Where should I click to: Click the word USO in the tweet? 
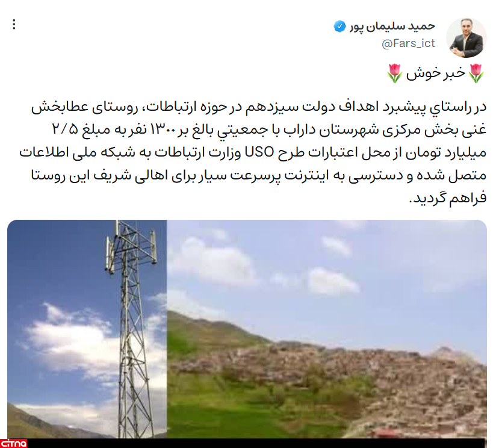point(259,152)
